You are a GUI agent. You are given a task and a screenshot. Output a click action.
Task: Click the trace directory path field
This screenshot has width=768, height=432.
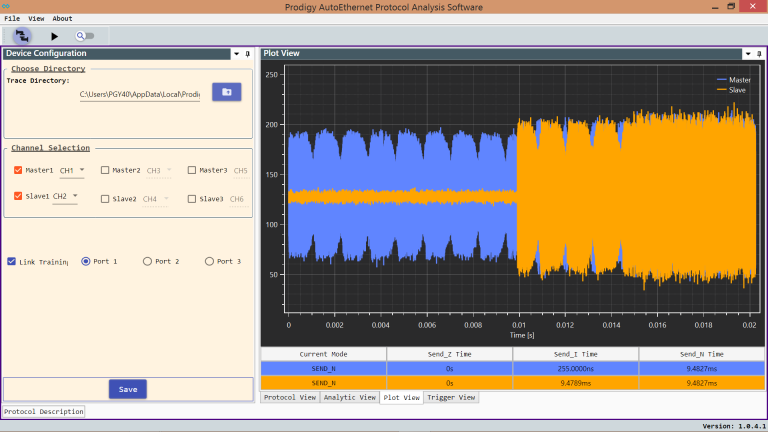140,94
